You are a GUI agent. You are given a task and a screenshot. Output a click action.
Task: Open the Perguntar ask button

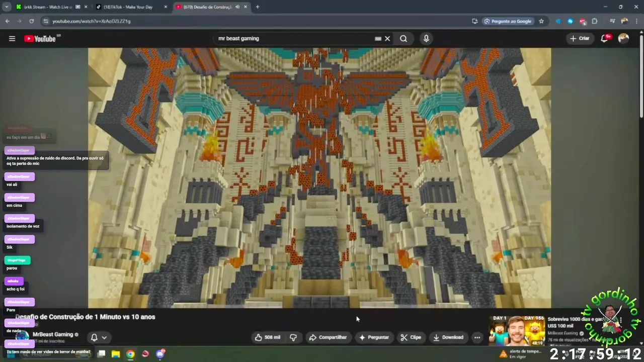[x=373, y=337]
